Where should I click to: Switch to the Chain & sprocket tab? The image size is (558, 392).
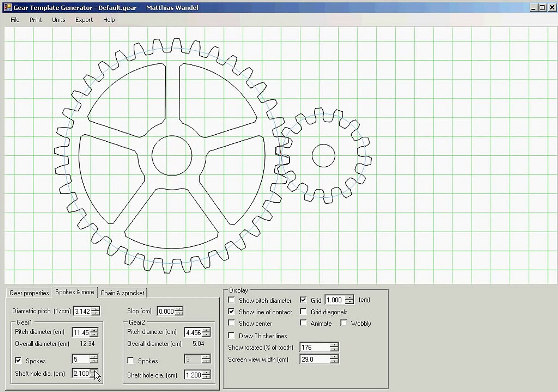122,293
